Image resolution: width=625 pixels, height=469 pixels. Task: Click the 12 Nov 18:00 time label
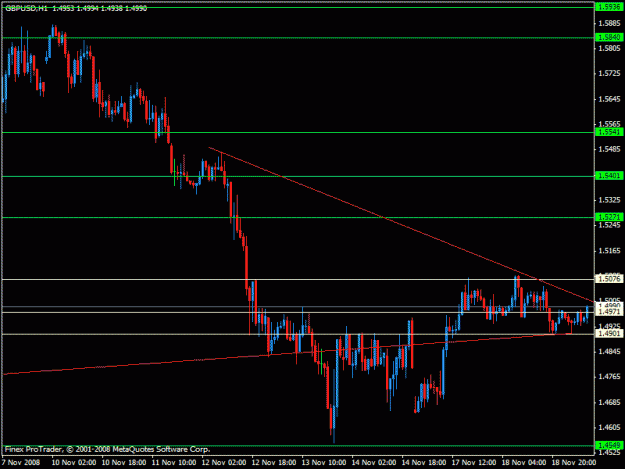point(274,463)
